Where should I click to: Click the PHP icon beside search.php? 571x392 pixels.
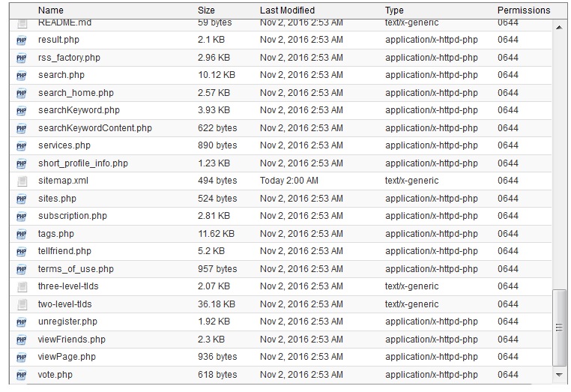click(21, 75)
